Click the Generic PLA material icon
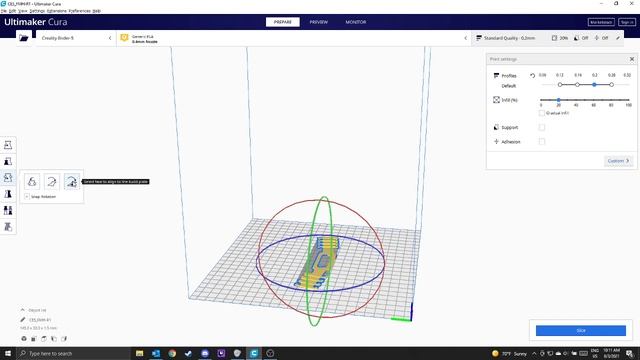Screen dimensions: 640x360 pos(124,38)
